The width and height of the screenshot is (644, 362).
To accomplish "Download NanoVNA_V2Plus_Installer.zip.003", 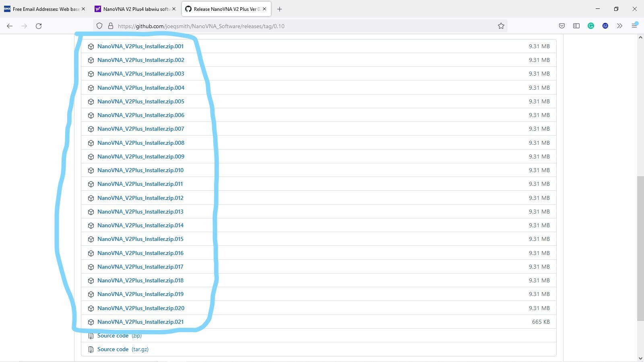I will click(141, 74).
